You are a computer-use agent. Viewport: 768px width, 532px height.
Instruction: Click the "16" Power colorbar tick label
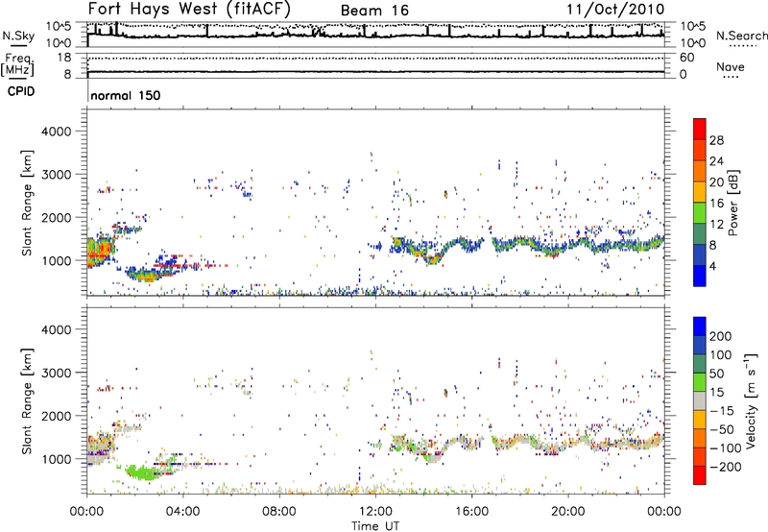pyautogui.click(x=716, y=204)
